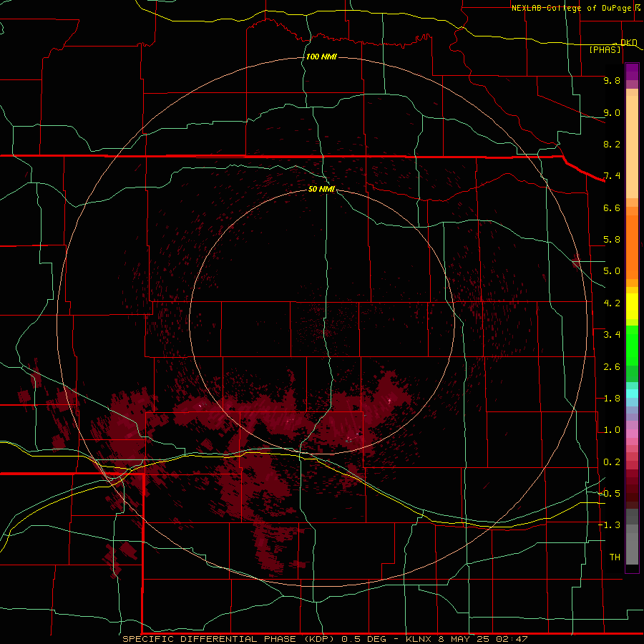Click the 5.0 color scale value

point(612,271)
